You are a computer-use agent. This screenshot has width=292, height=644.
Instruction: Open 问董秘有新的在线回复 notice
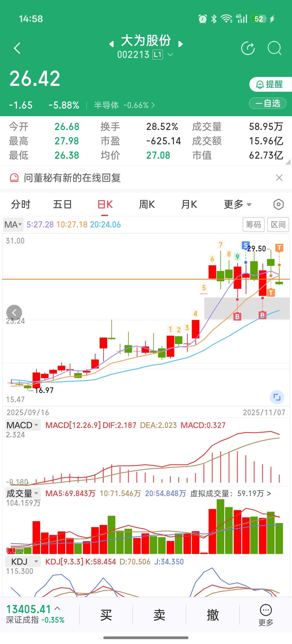click(72, 178)
